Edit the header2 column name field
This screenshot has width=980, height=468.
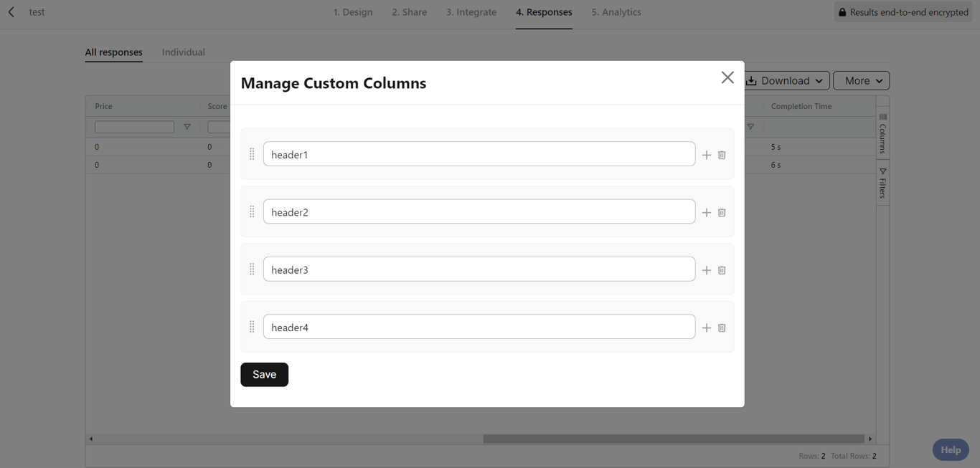coord(479,212)
